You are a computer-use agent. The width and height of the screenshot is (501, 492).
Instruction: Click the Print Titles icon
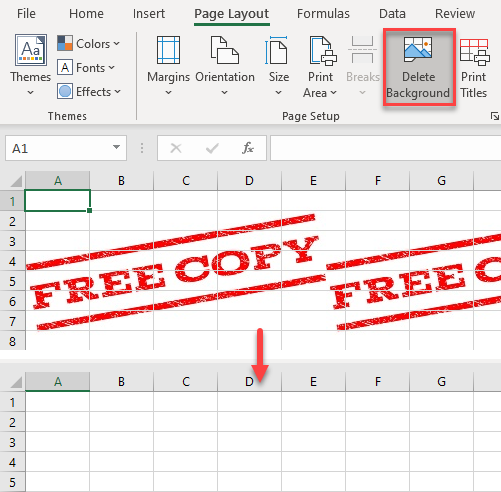(x=475, y=52)
